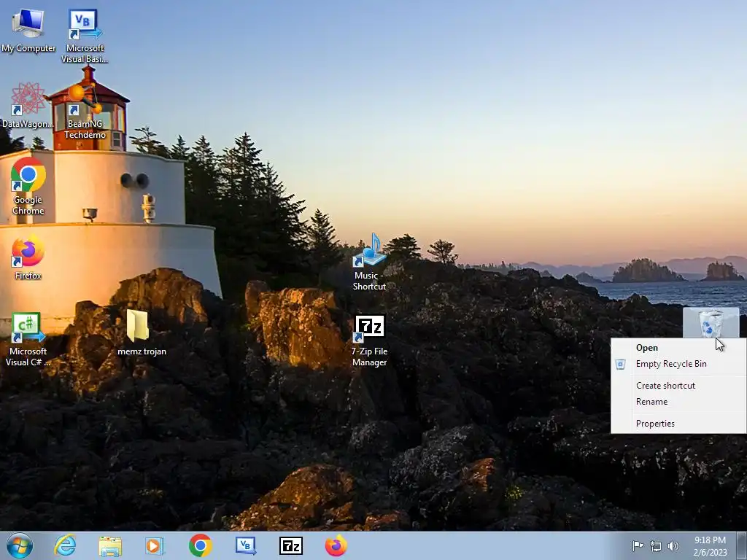The width and height of the screenshot is (747, 560).
Task: Choose Properties in the context menu
Action: click(678, 424)
